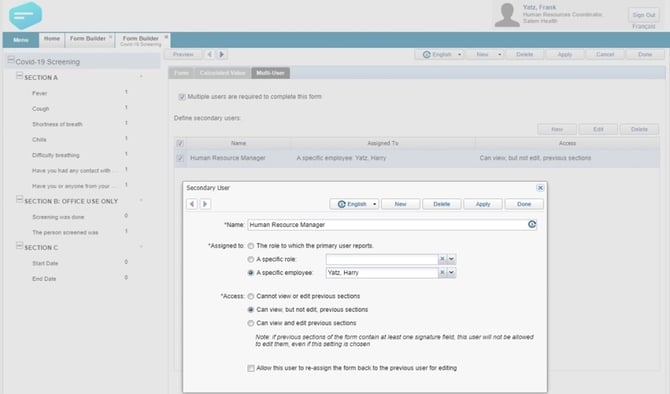Click the Sign Out button

644,15
